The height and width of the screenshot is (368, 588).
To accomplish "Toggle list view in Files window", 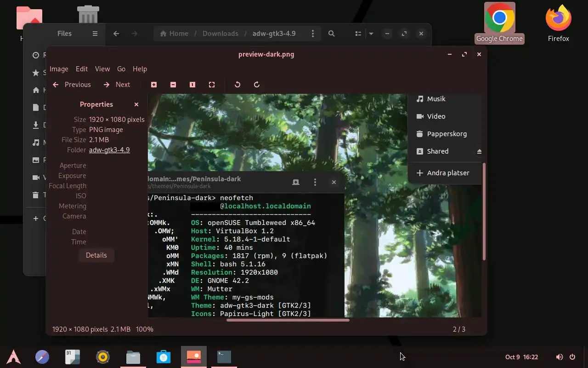I will 358,34.
